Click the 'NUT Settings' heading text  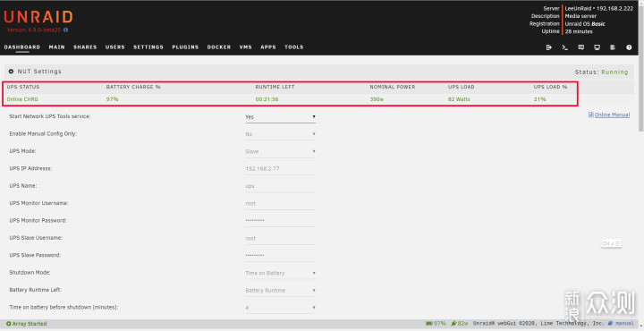[39, 72]
